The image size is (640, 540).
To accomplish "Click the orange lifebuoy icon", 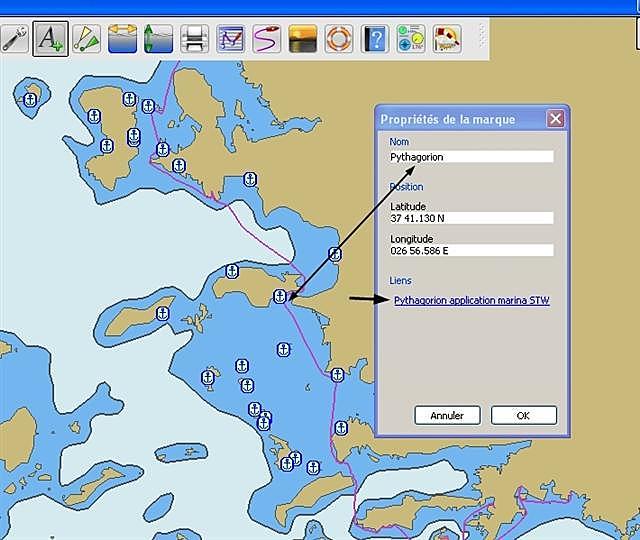I will click(x=339, y=39).
